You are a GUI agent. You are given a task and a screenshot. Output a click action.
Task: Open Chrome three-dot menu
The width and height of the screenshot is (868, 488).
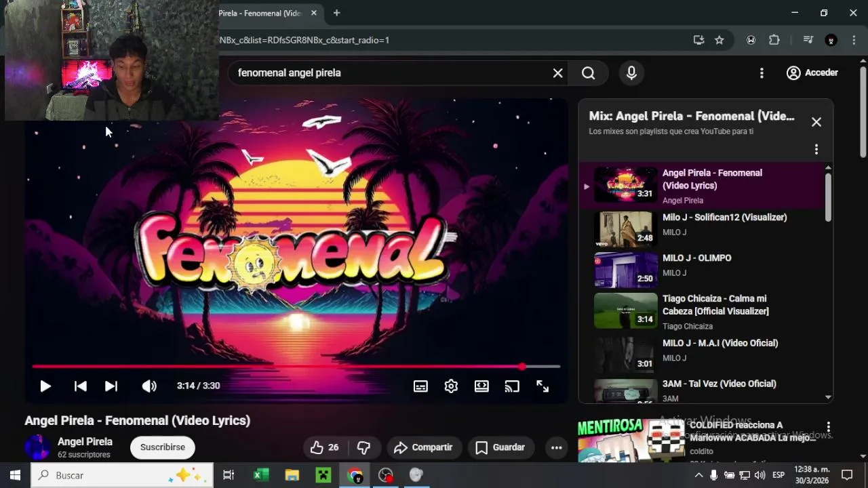point(854,40)
